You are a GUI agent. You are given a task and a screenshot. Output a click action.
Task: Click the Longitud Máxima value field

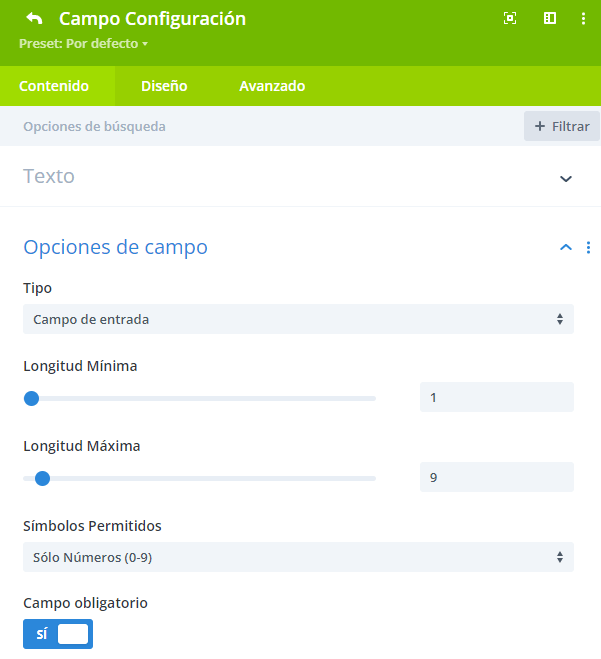click(x=497, y=477)
